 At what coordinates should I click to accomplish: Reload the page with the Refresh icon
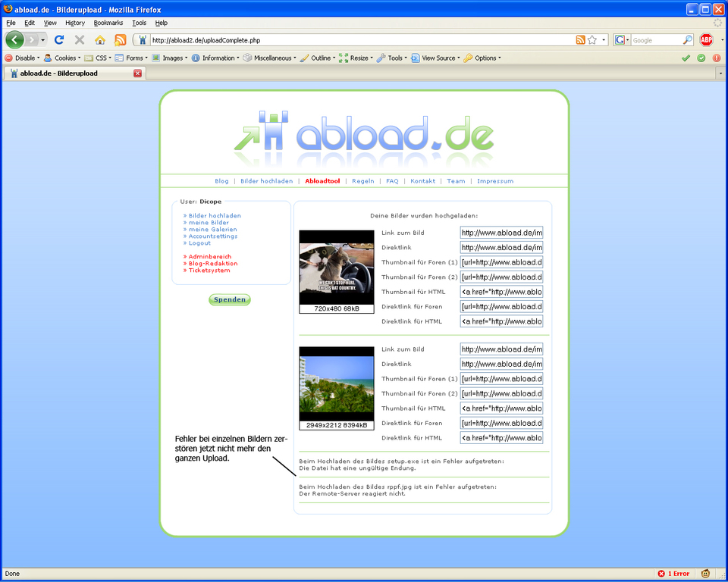click(59, 40)
